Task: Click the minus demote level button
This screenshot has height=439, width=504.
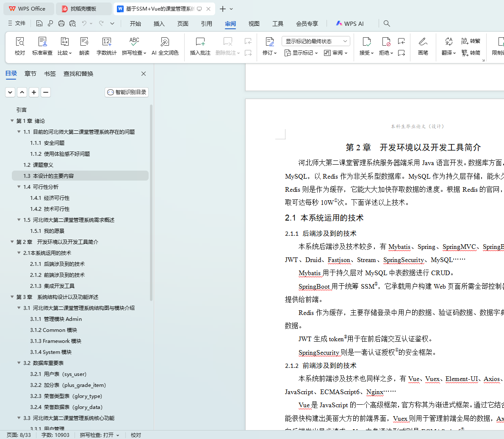Action: click(x=46, y=92)
